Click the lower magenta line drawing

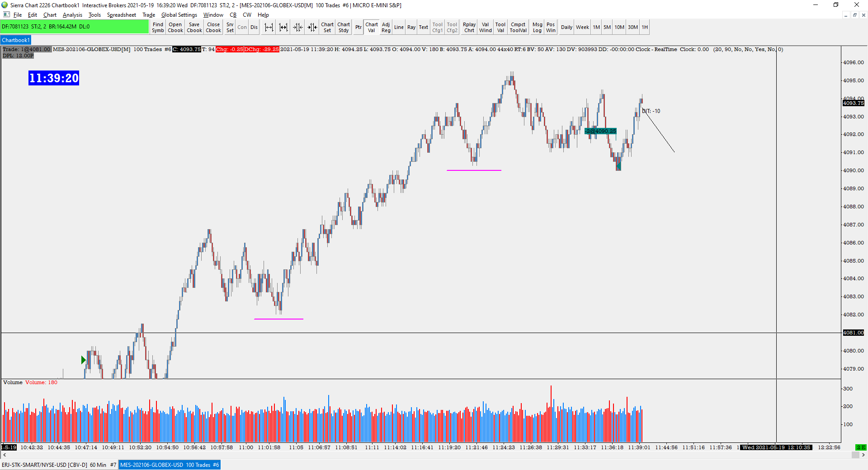[278, 319]
